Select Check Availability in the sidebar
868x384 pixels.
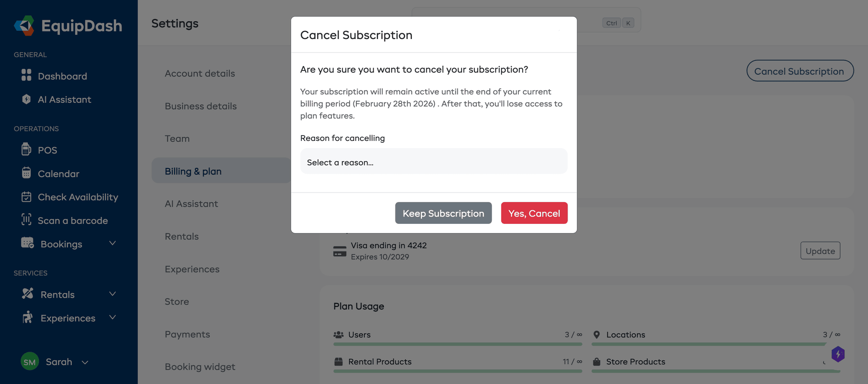(x=78, y=197)
